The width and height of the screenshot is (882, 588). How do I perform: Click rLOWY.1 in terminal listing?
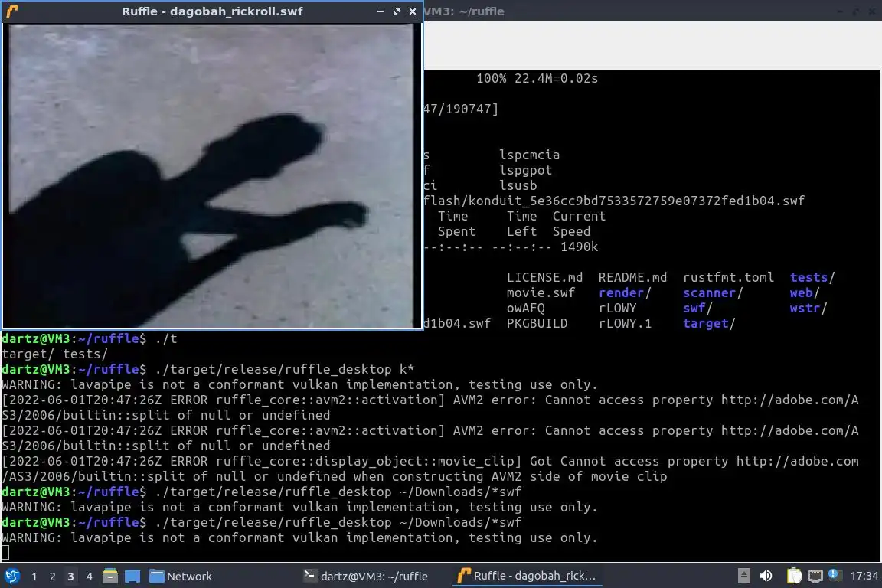pyautogui.click(x=625, y=324)
